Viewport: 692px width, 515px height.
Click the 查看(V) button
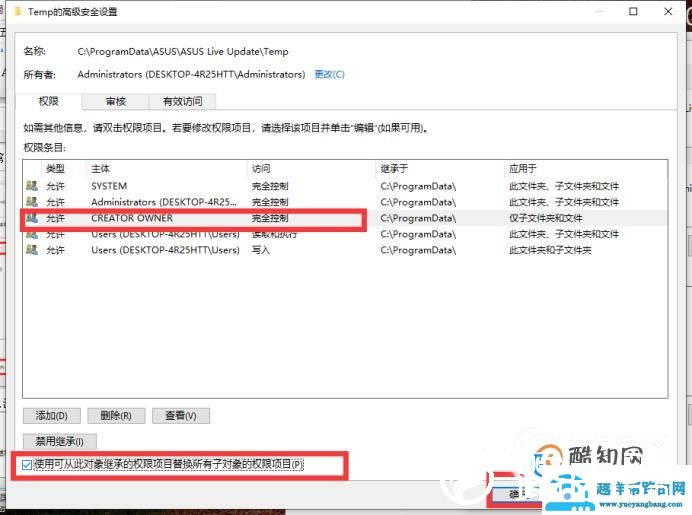coord(181,416)
